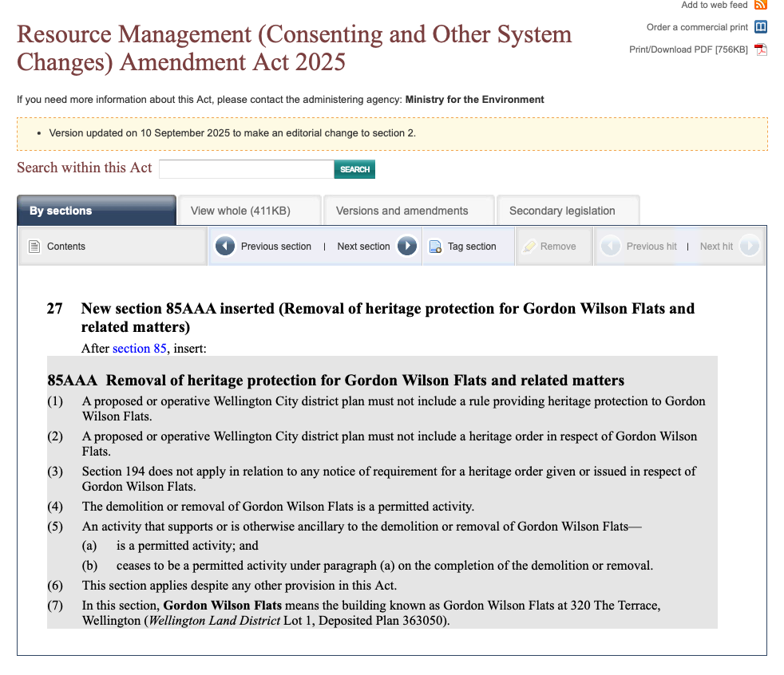
Task: Click the Remove eraser icon
Action: (x=529, y=247)
